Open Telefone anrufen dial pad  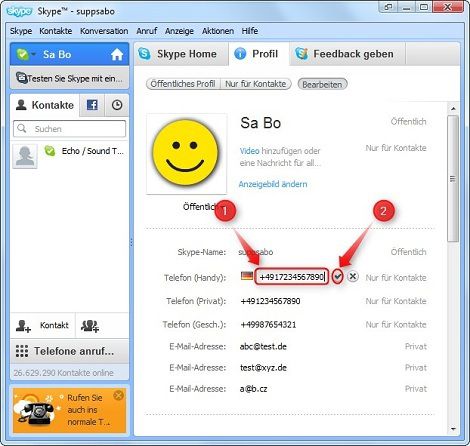coord(69,351)
